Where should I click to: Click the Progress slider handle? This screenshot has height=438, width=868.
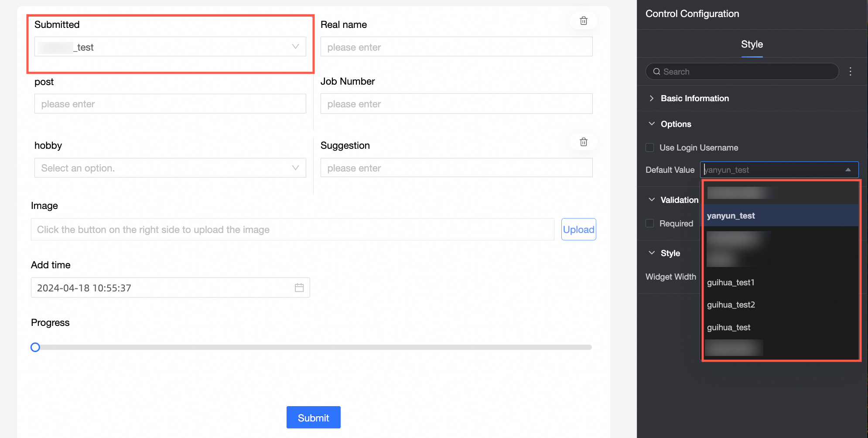35,347
